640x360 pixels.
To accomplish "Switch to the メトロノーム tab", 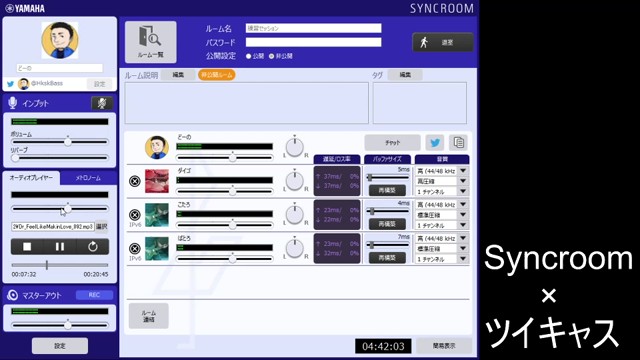I will (88, 178).
